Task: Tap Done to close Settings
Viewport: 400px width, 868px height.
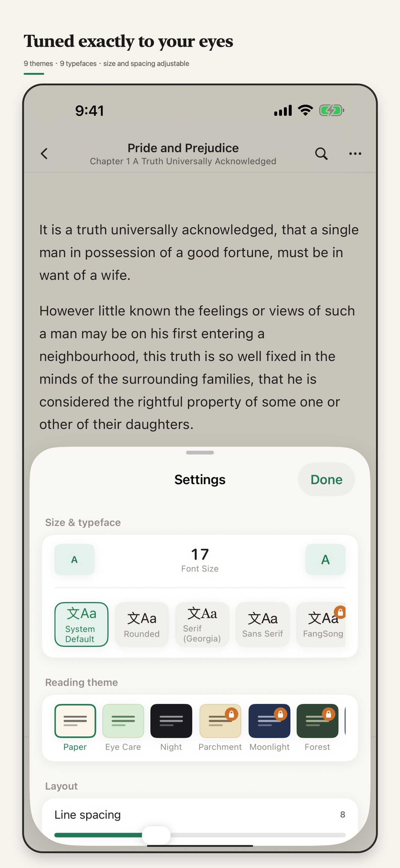Action: (x=326, y=479)
